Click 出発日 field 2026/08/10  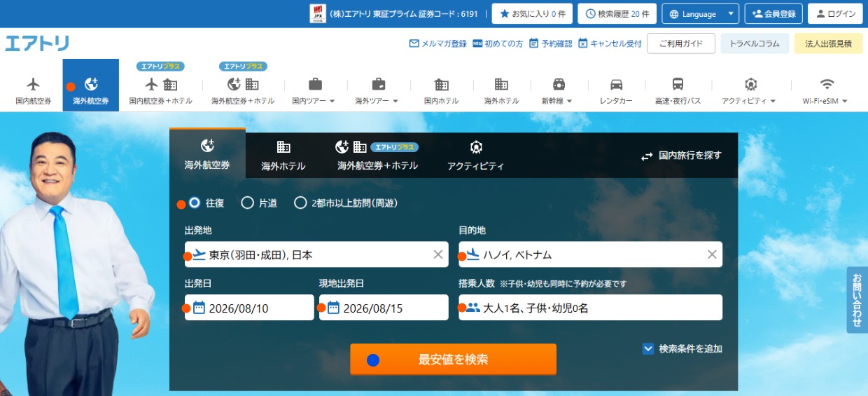pos(249,308)
